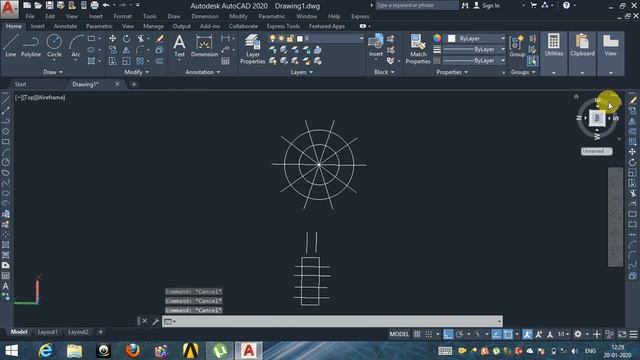Open Firefox from the taskbar
The width and height of the screenshot is (640, 360).
(x=132, y=351)
